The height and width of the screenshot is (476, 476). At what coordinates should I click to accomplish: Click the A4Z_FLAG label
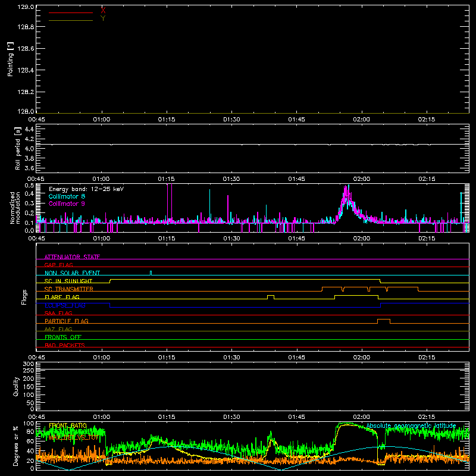58,329
